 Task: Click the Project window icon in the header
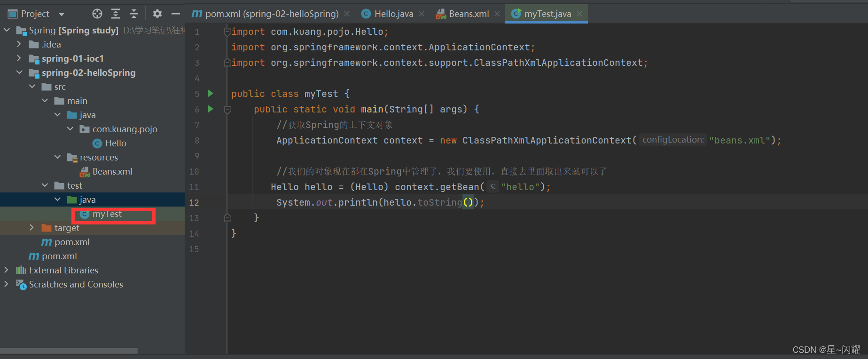[13, 14]
